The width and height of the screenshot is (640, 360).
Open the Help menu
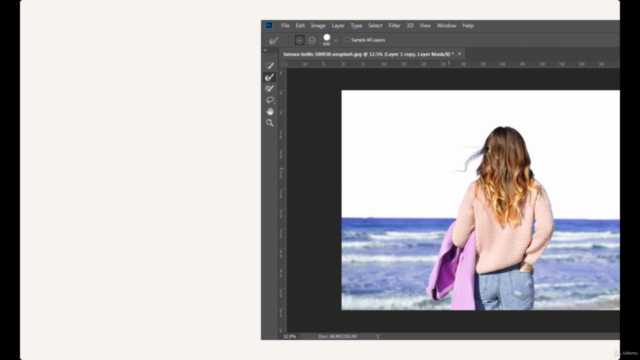(x=468, y=25)
